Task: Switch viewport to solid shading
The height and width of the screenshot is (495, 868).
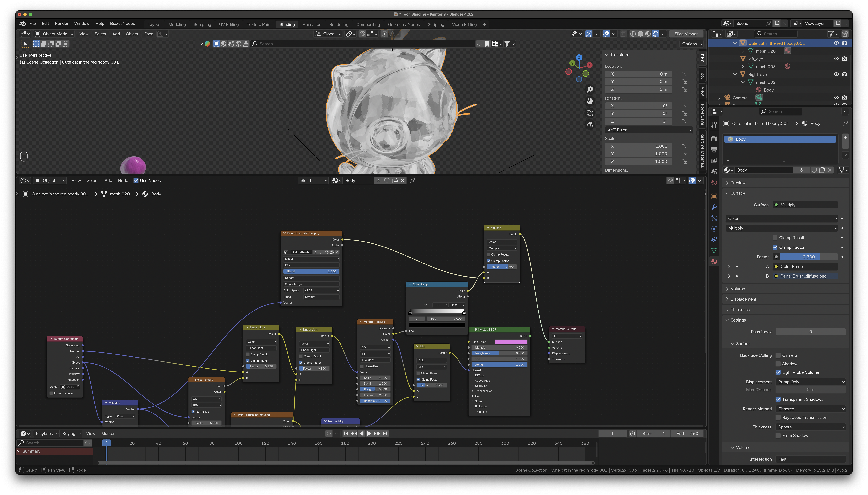Action: tap(640, 34)
